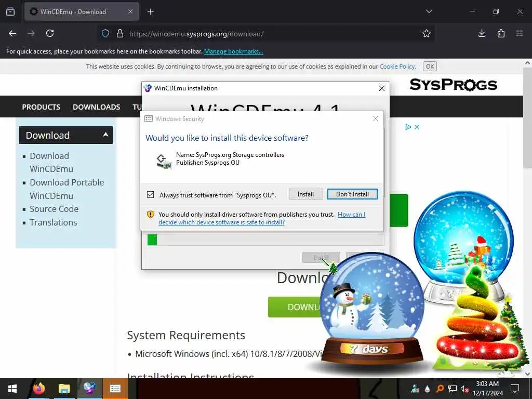This screenshot has width=532, height=399.
Task: Open a new browser tab
Action: point(150,12)
